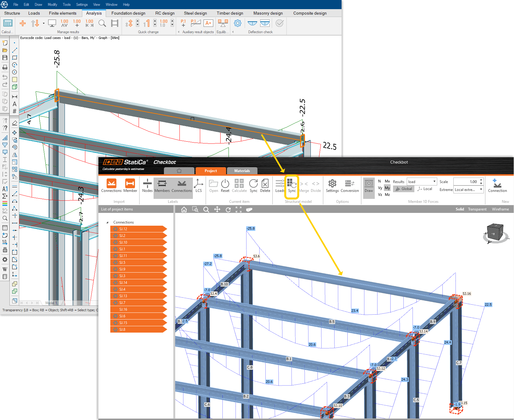
Task: Expand the Auxiliary result objects group arrow
Action: point(179,32)
